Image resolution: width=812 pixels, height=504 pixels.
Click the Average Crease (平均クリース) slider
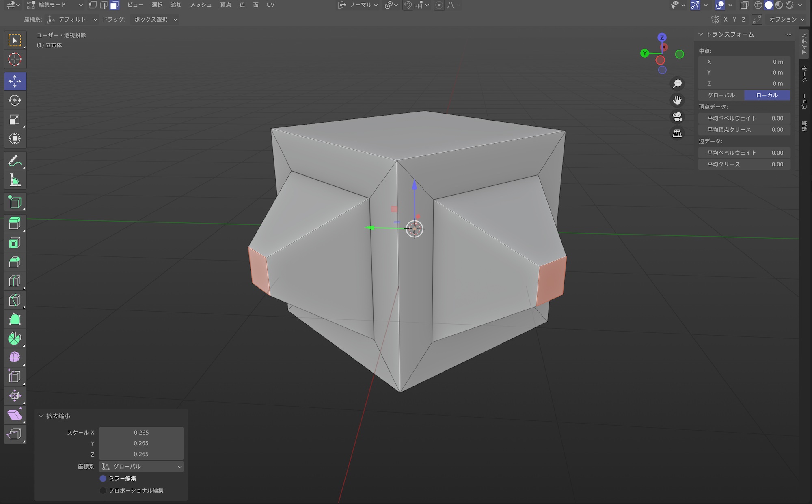744,164
